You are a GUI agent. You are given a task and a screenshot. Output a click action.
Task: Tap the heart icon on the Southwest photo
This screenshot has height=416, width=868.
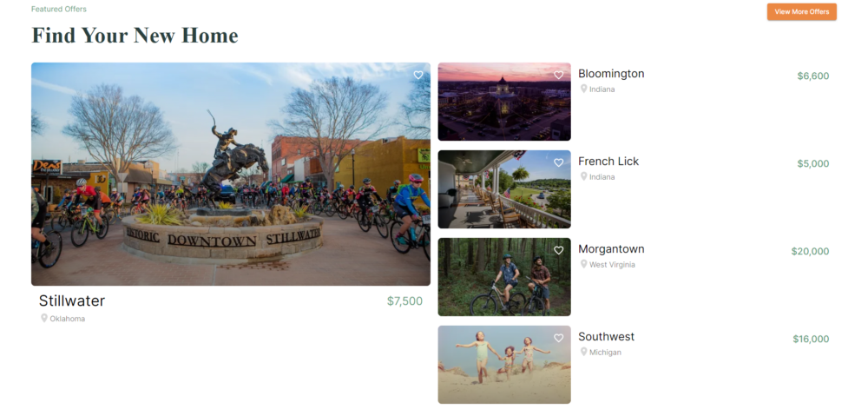(558, 338)
